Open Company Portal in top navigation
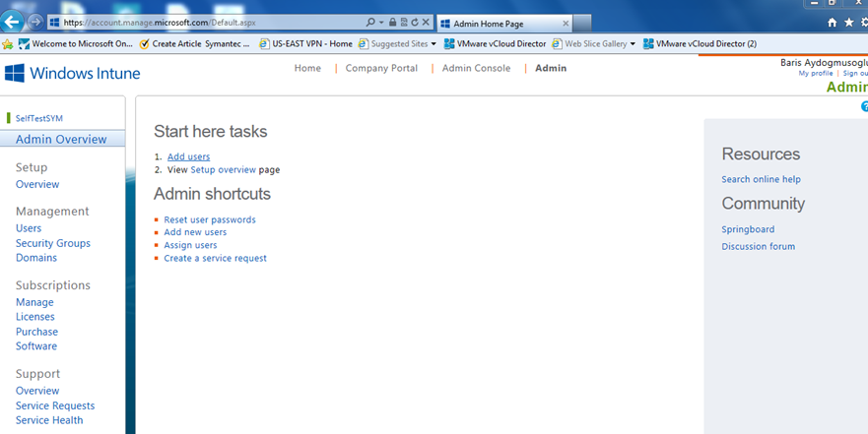This screenshot has height=434, width=868. (381, 68)
